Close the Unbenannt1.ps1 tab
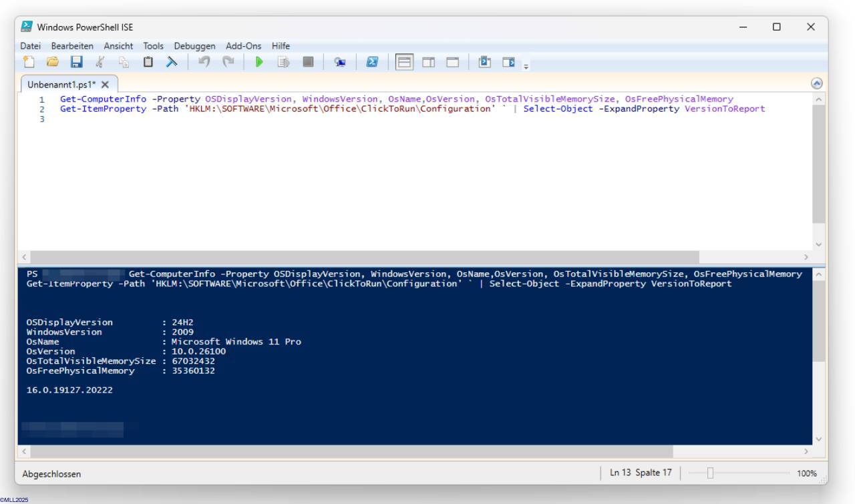The image size is (855, 504). [105, 85]
